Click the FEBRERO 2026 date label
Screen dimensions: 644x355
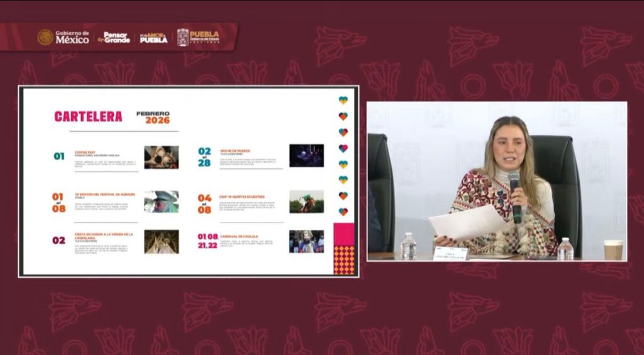coord(153,117)
